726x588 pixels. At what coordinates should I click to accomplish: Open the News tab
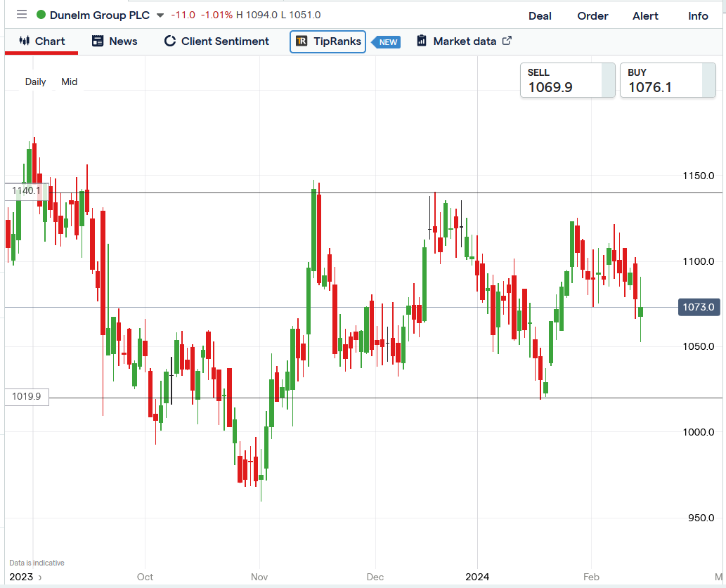click(115, 41)
